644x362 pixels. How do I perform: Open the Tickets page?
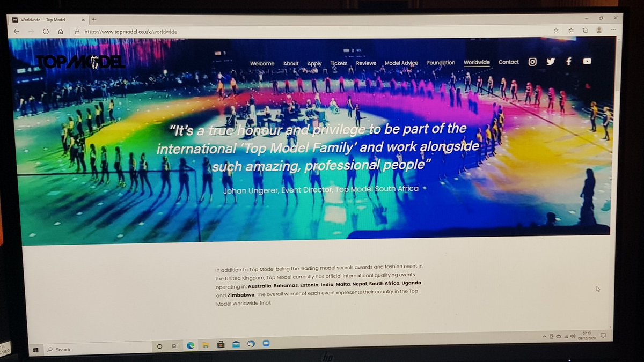[x=339, y=63]
